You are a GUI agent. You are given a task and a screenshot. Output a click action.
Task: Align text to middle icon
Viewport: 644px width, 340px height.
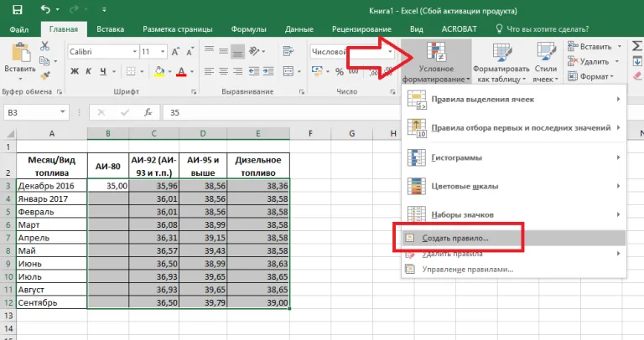[x=223, y=51]
